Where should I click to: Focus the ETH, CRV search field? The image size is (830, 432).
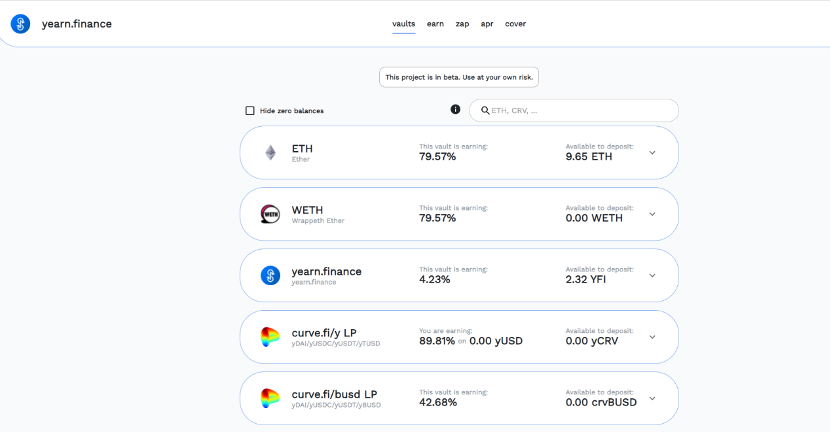574,111
